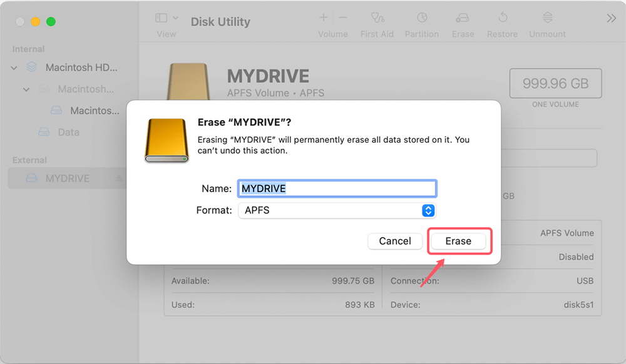Collapse Macintosh HD in the sidebar
Screen dimensions: 626x364
point(13,67)
